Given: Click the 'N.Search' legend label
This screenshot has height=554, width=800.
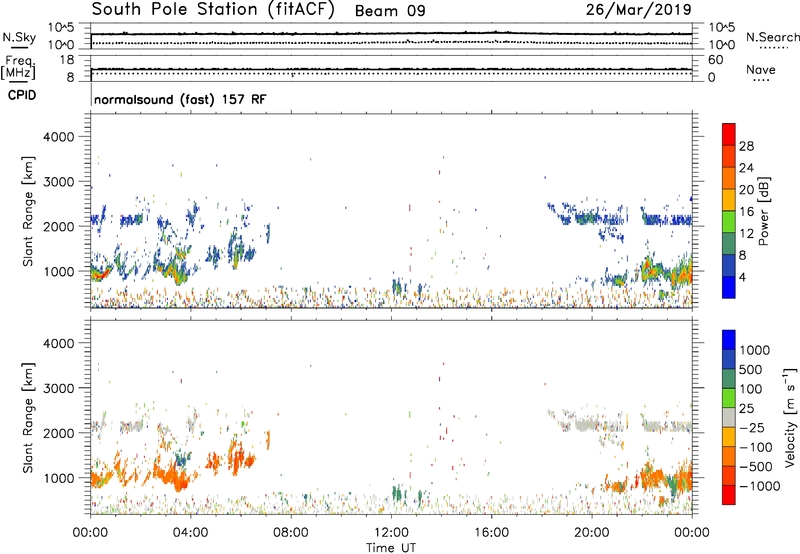Looking at the screenshot, I should (772, 37).
